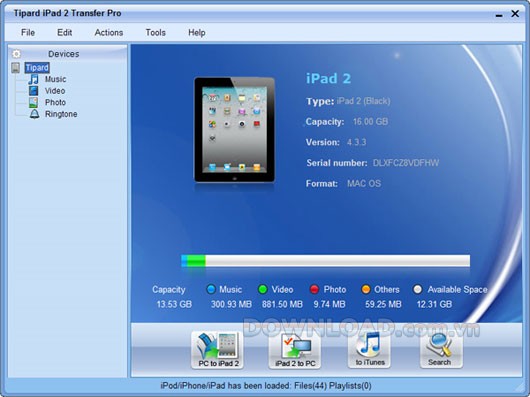This screenshot has width=530, height=397.
Task: Click the PC to iPad 2 button
Action: coord(217,349)
